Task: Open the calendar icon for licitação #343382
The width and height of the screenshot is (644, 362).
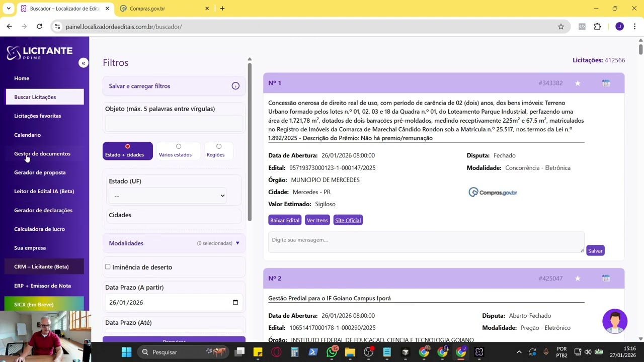Action: point(606,83)
